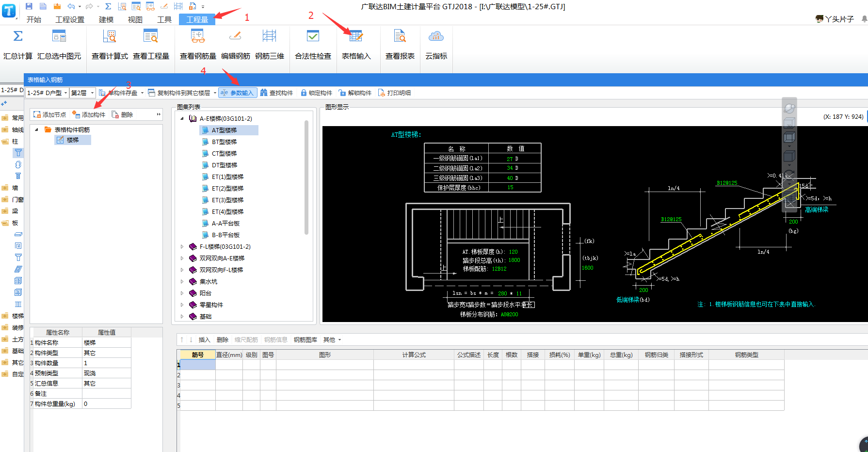
Task: Click the Redo arrow icon
Action: [x=89, y=6]
